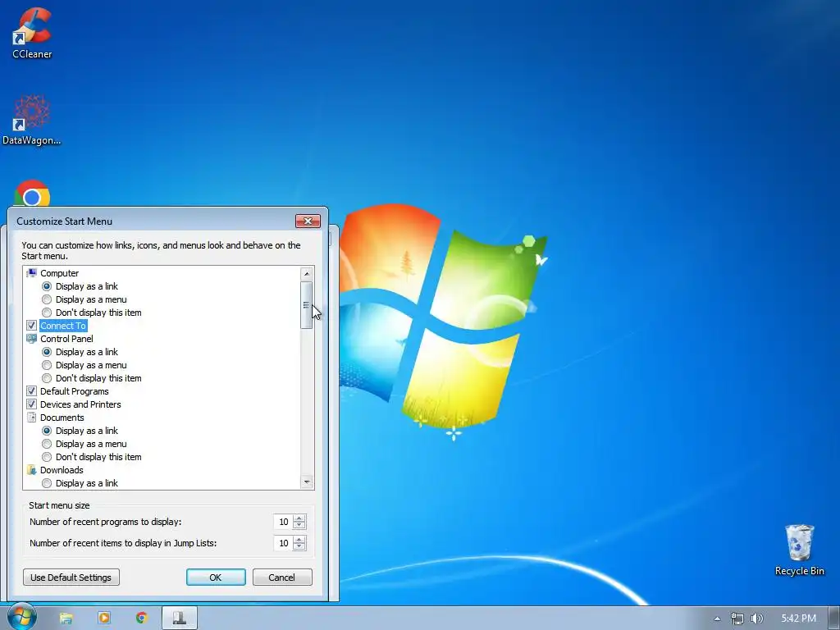Open the volume speaker tray icon
Viewport: 840px width, 630px height.
(756, 619)
